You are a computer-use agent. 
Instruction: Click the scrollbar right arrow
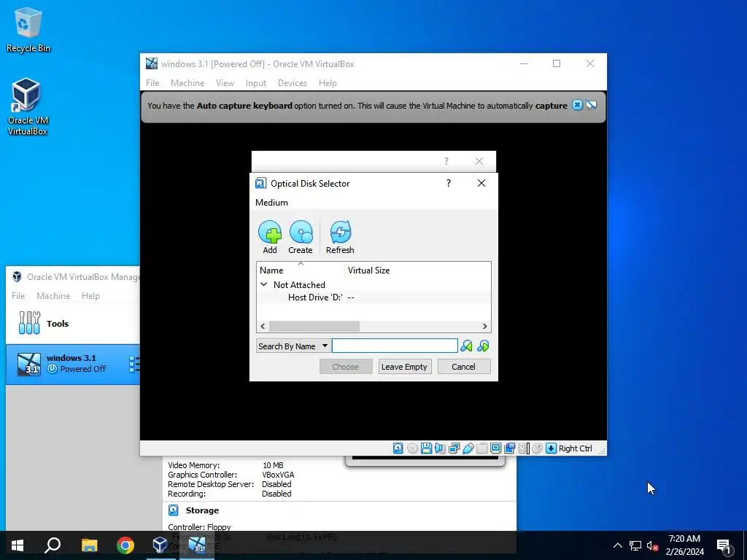pyautogui.click(x=484, y=326)
